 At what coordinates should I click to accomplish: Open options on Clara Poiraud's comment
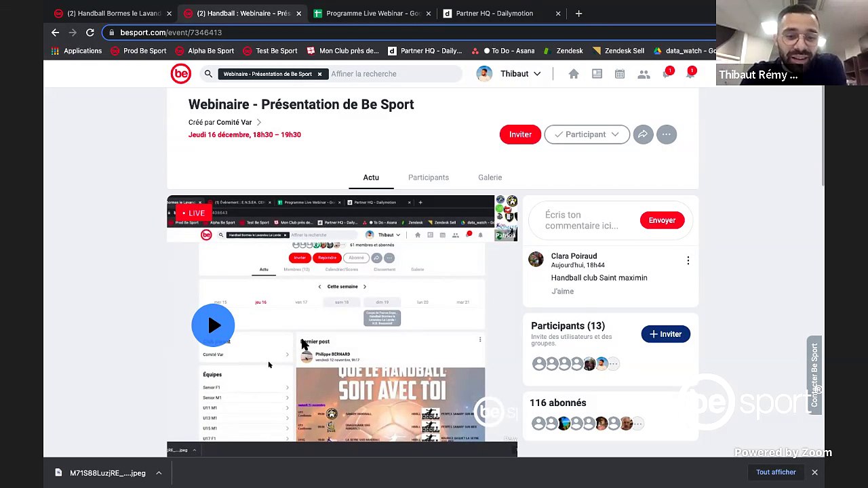point(688,260)
